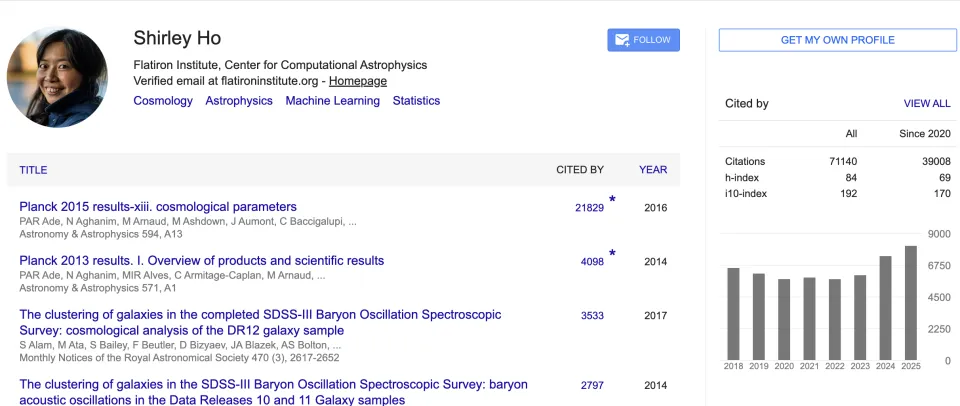Expand citations with View All link
This screenshot has width=960, height=406.
[927, 103]
